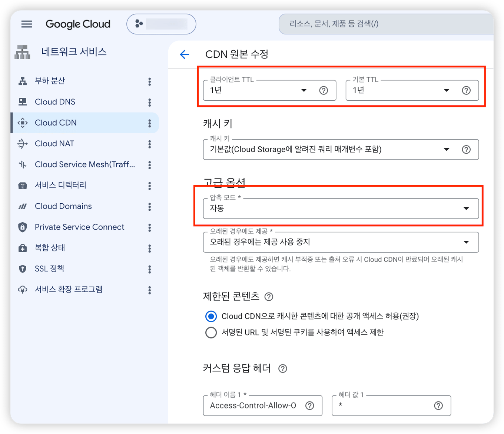
Task: Open the 복합 상태 menu item
Action: 50,248
